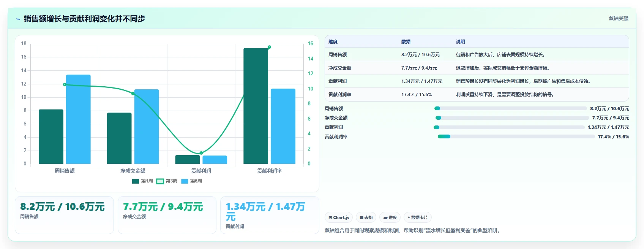Viewport: 644px width, 249px height.
Task: Click the 周销售额 light blue week-6 bar
Action: click(x=78, y=119)
